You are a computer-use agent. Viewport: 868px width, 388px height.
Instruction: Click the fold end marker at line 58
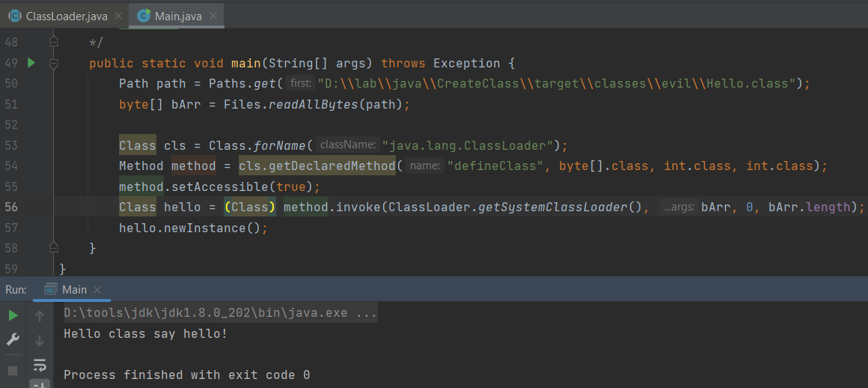click(53, 247)
